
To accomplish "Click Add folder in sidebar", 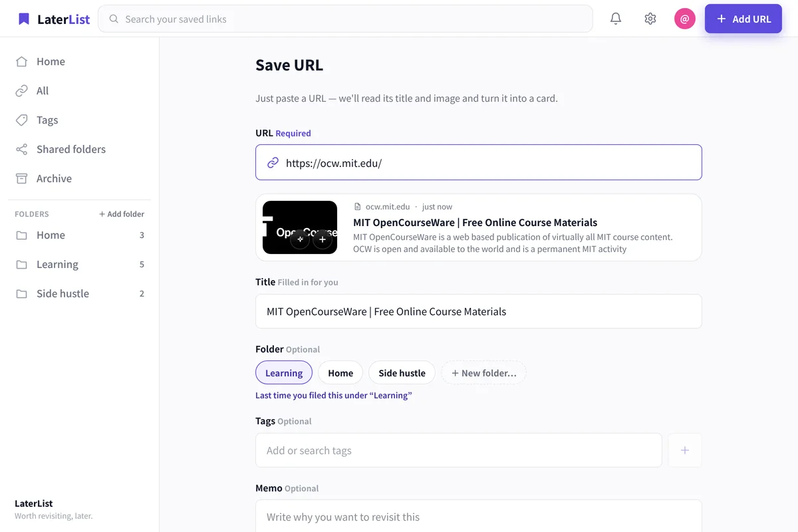I will (x=122, y=214).
